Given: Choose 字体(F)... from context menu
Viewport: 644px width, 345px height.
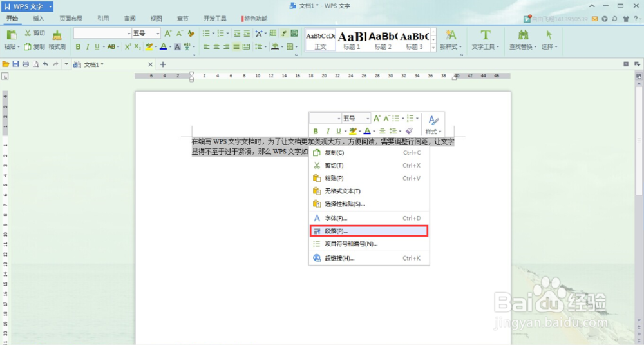Looking at the screenshot, I should point(369,218).
